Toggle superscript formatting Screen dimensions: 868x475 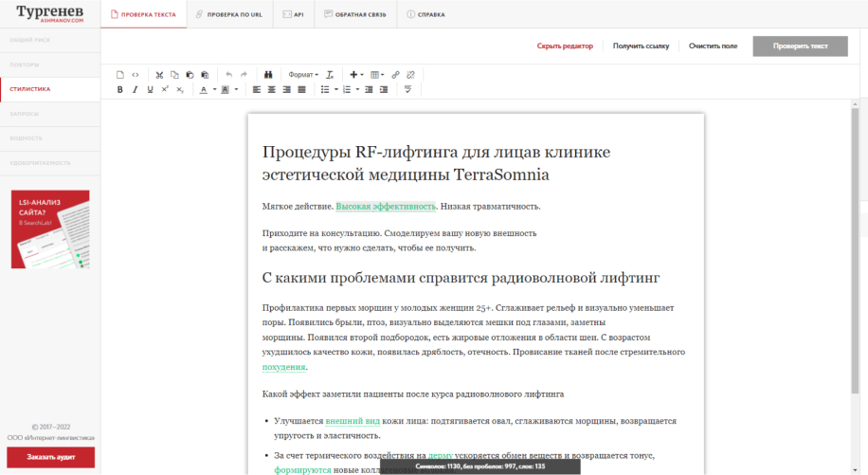point(165,89)
